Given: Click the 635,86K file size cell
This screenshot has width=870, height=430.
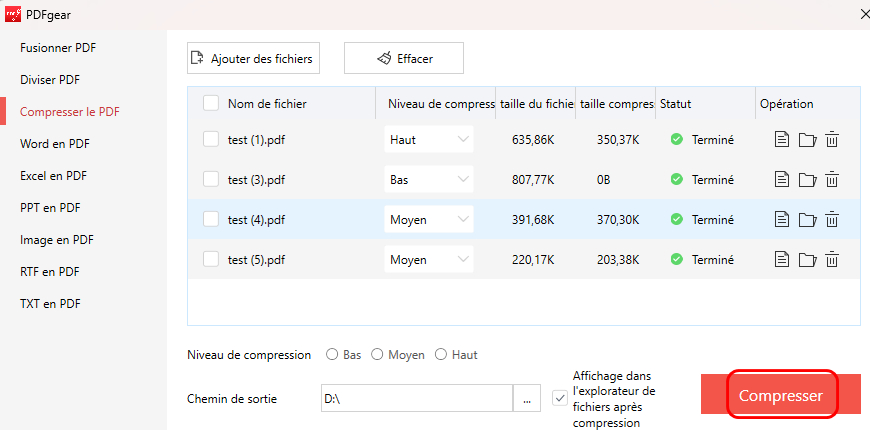Looking at the screenshot, I should (533, 140).
